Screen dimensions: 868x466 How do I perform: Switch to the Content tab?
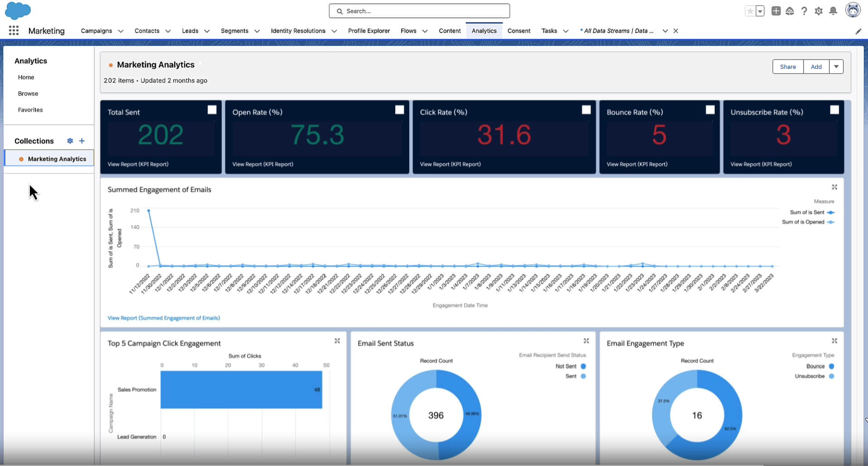tap(450, 31)
